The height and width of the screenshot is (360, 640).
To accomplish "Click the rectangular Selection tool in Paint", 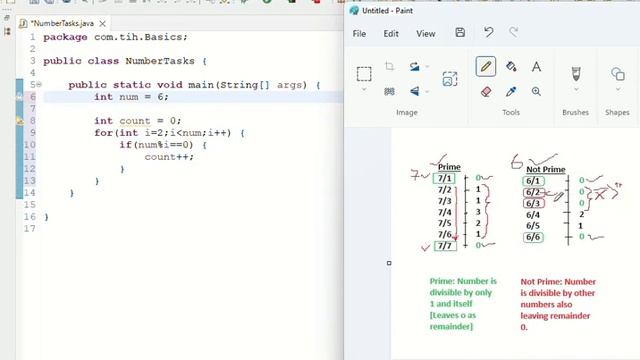I will [x=364, y=74].
